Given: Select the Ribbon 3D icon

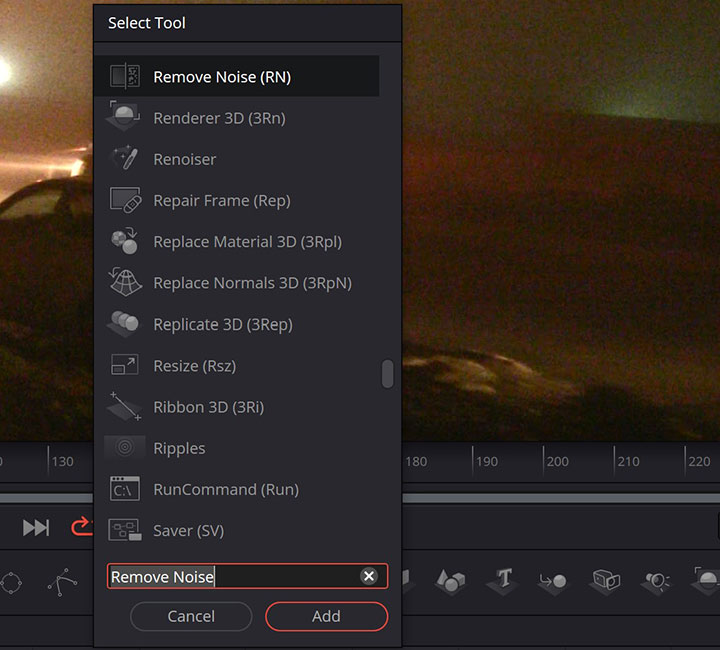Looking at the screenshot, I should [125, 406].
